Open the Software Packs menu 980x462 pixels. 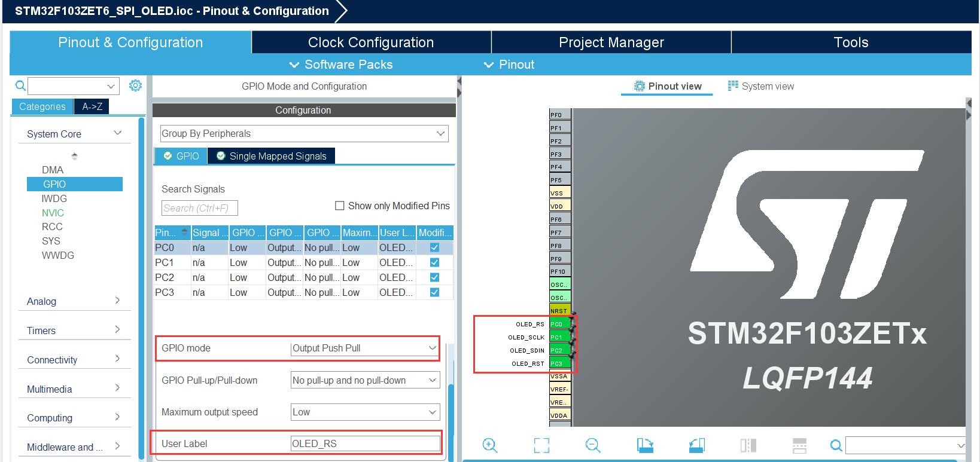point(341,65)
